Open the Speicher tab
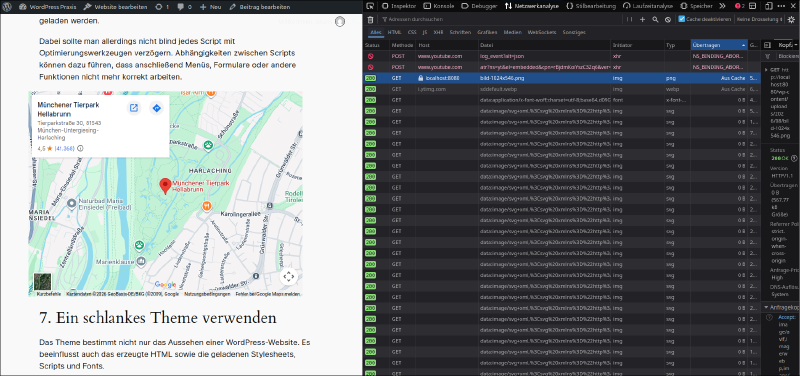Image resolution: width=800 pixels, height=376 pixels. (697, 7)
